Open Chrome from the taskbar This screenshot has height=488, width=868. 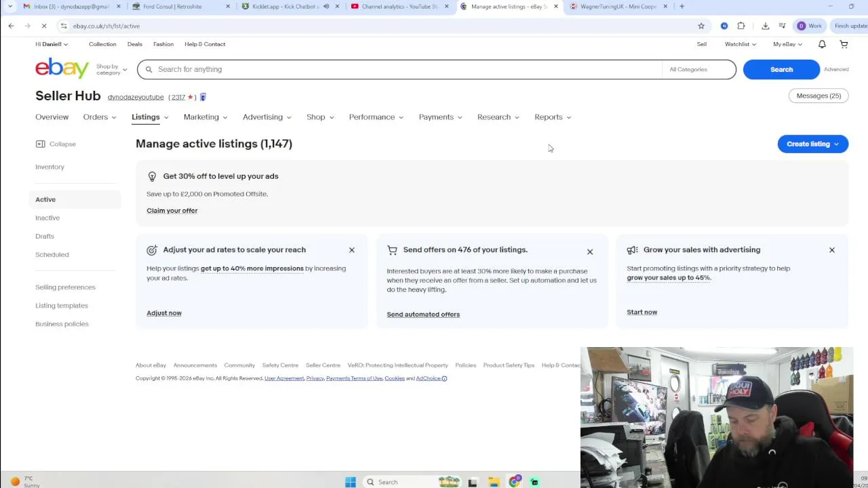click(515, 482)
